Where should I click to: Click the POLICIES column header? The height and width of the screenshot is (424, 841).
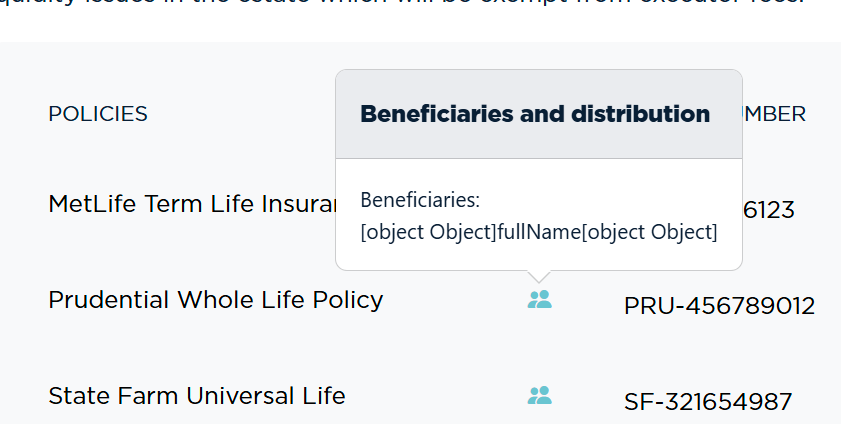[98, 114]
